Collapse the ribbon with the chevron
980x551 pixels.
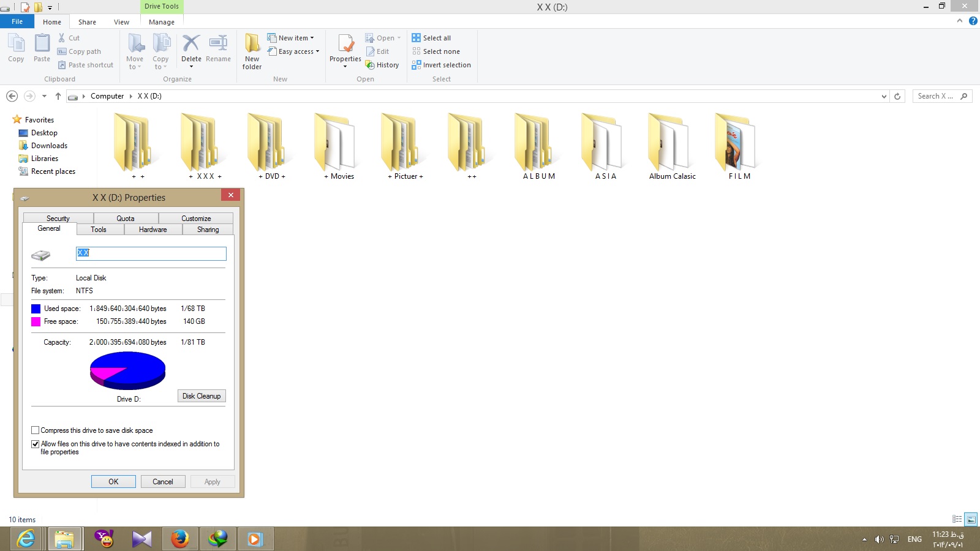coord(960,21)
